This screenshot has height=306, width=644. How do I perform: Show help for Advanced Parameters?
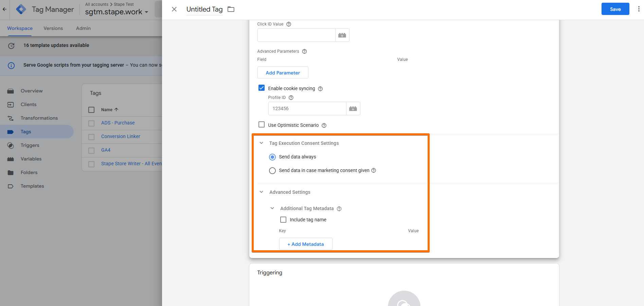pyautogui.click(x=304, y=51)
